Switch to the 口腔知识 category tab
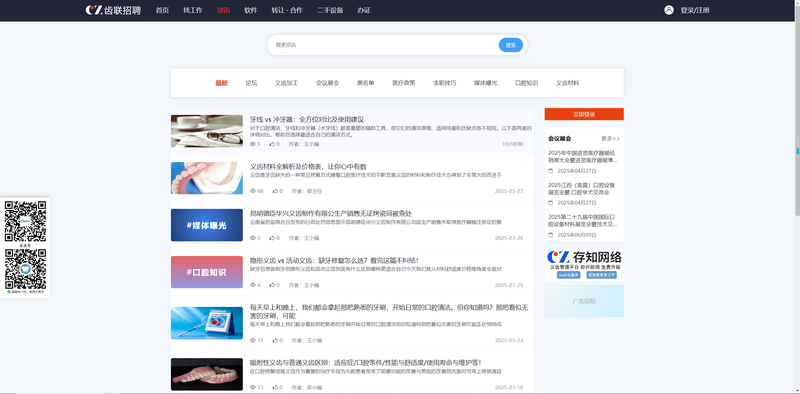The image size is (800, 394). (x=527, y=83)
